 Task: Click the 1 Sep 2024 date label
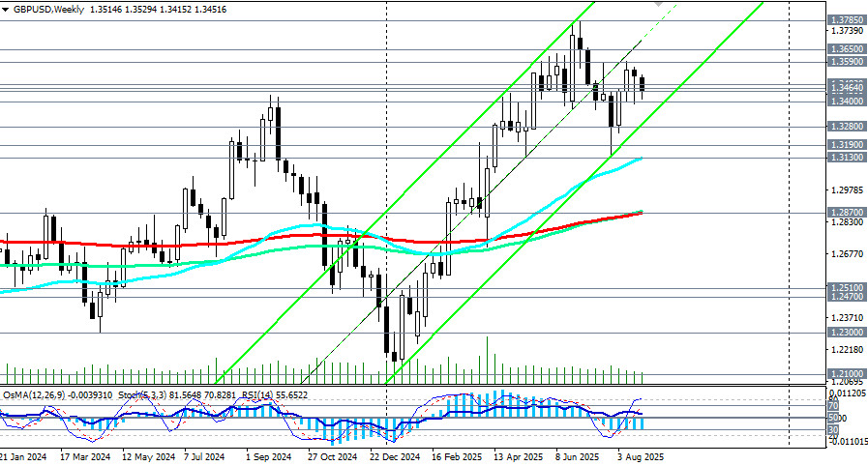pyautogui.click(x=268, y=457)
